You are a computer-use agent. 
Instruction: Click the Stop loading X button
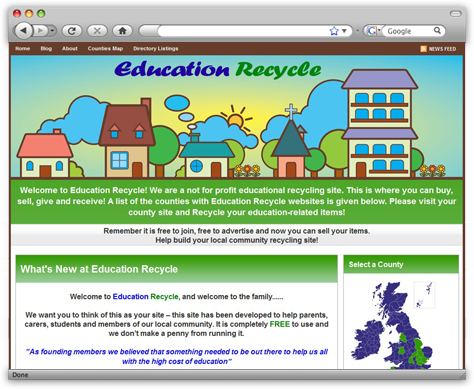click(x=97, y=31)
